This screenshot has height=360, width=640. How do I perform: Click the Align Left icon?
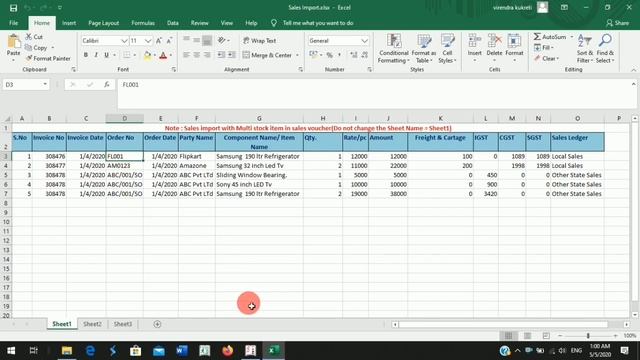[x=186, y=55]
